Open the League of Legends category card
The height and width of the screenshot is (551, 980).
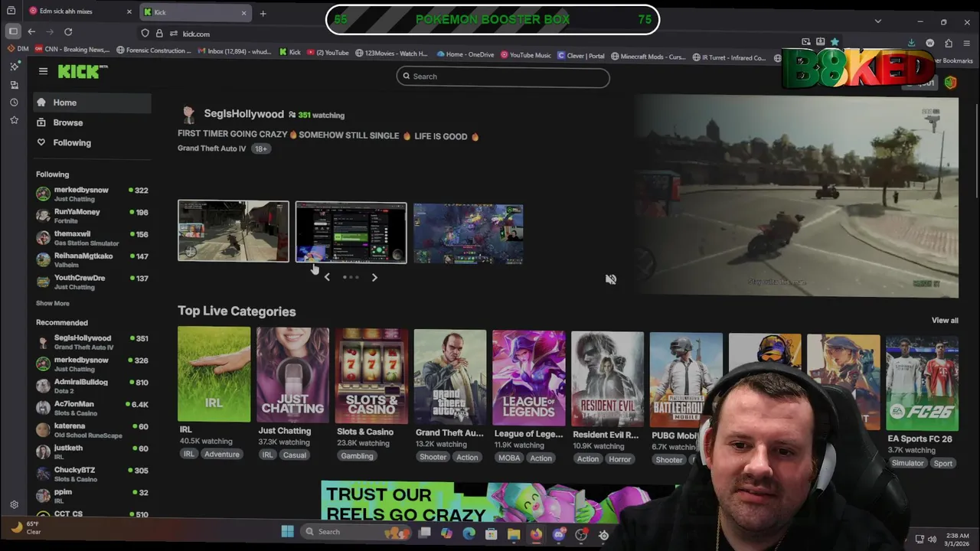click(x=528, y=378)
